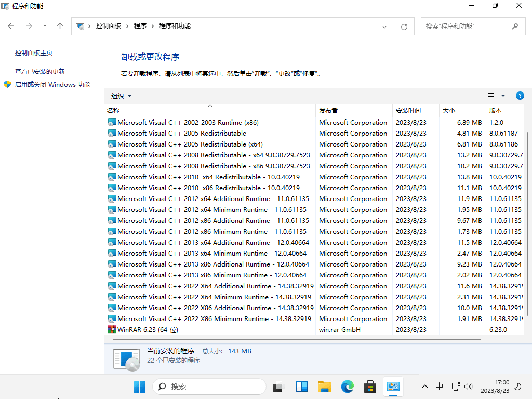Click the horizontal scrollbar under the list

(x=297, y=339)
